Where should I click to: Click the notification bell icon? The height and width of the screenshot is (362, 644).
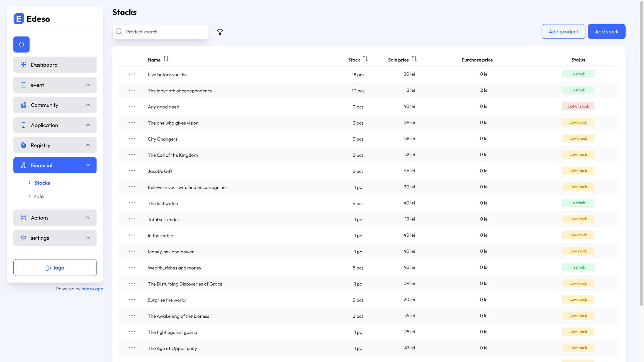click(21, 44)
